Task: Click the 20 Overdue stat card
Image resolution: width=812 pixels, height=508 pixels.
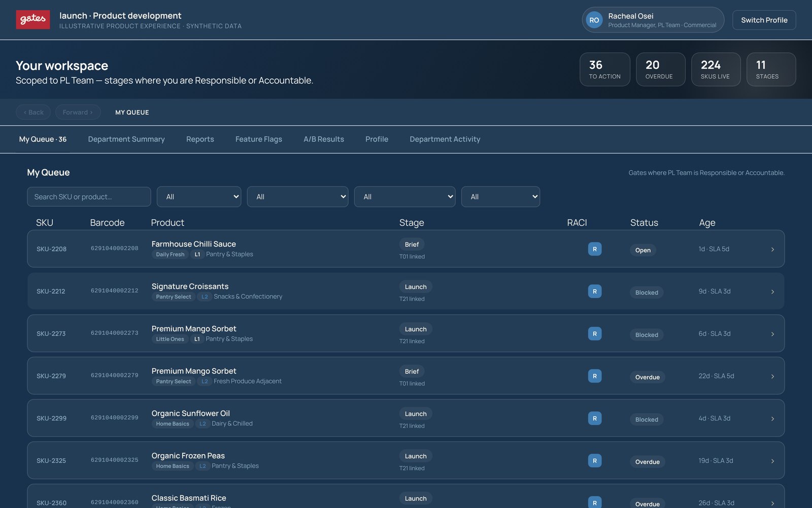Action: click(x=660, y=70)
